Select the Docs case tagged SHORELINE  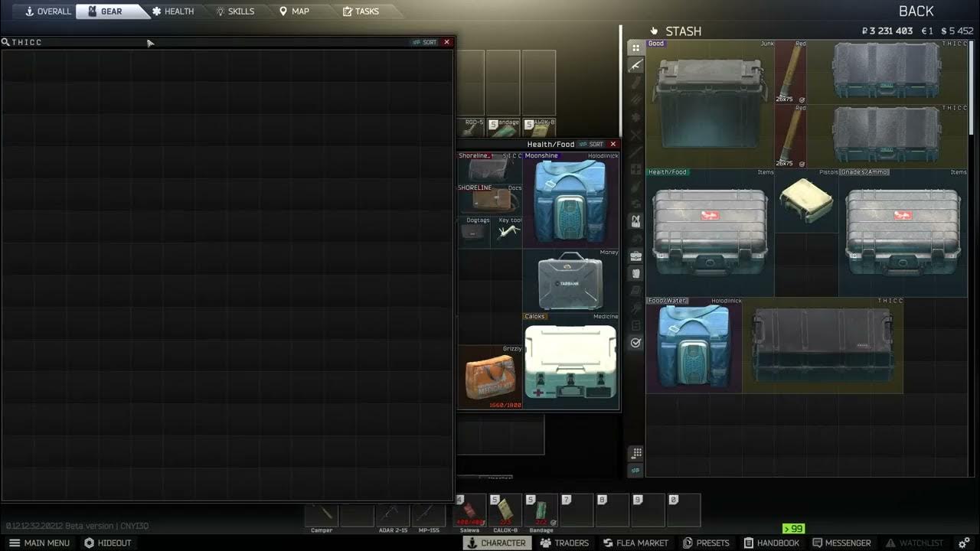[x=490, y=200]
